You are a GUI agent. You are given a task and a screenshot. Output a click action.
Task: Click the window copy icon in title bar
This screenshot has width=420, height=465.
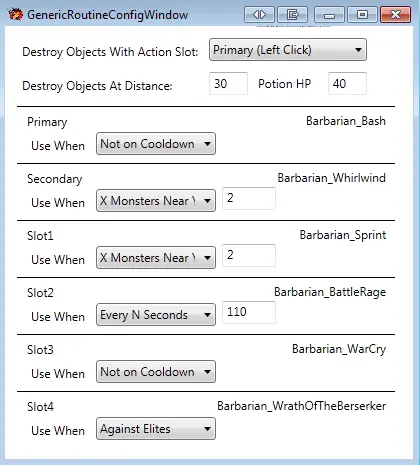[x=292, y=15]
